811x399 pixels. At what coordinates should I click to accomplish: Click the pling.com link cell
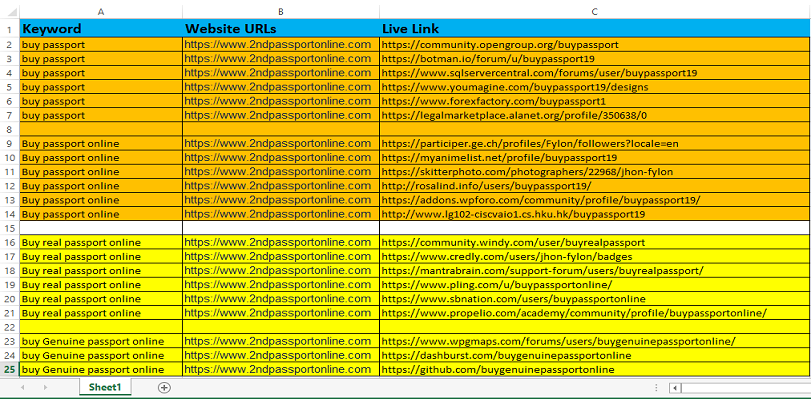point(595,285)
